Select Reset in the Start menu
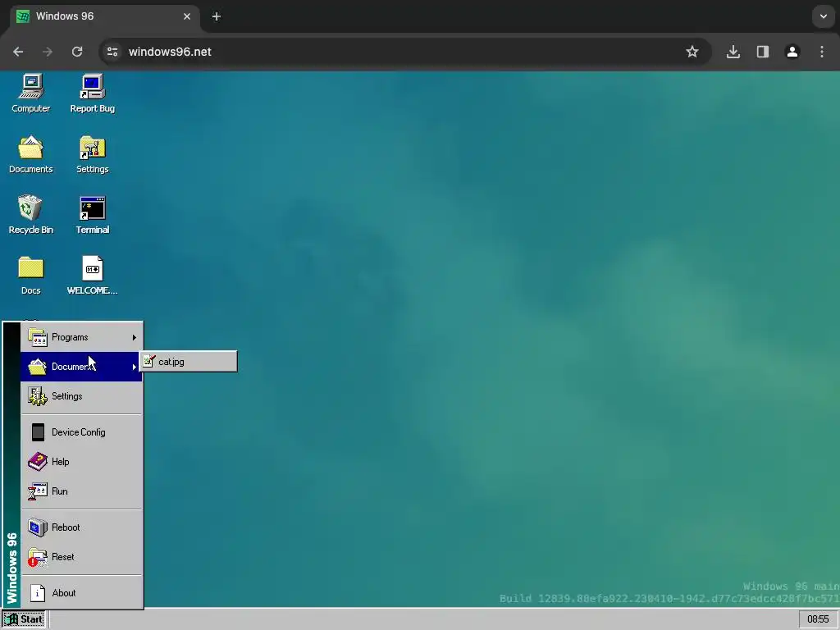 81,557
